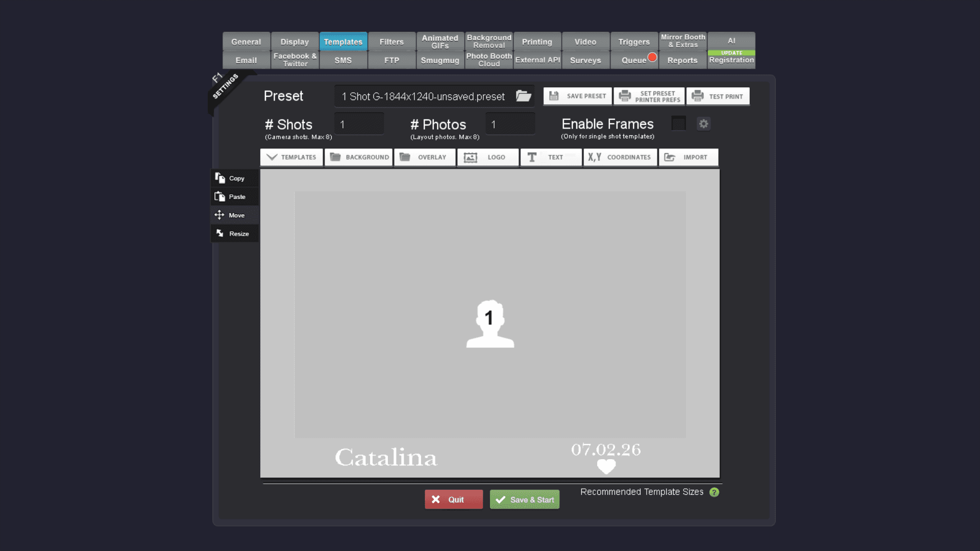Select the 07.02.26 date text
This screenshot has width=980, height=551.
point(606,449)
